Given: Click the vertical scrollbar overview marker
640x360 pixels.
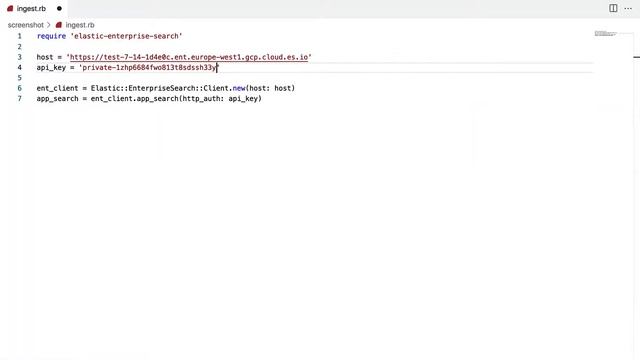Looking at the screenshot, I should [636, 57].
